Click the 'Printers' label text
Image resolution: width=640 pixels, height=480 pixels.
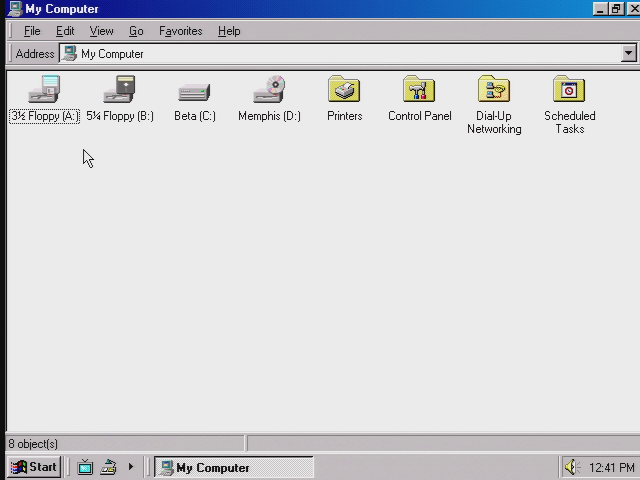pyautogui.click(x=344, y=116)
